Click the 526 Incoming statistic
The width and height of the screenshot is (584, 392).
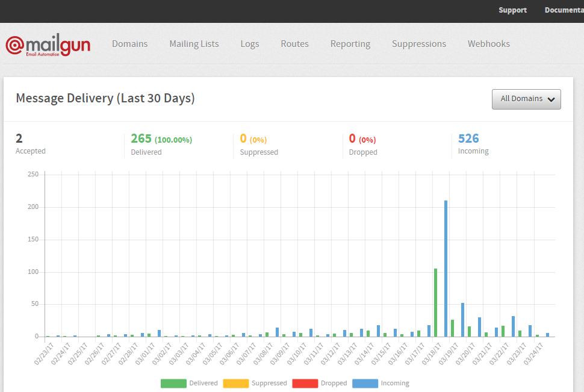click(468, 139)
